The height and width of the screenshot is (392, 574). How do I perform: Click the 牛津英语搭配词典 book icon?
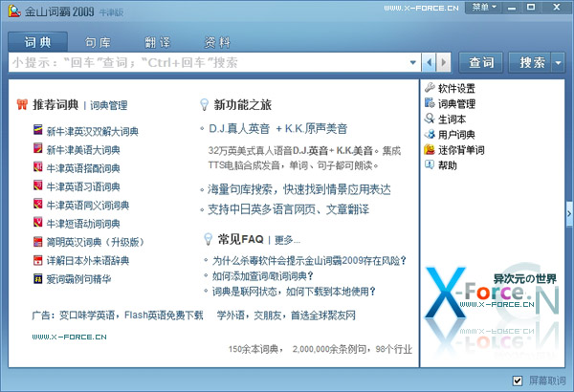pyautogui.click(x=38, y=166)
